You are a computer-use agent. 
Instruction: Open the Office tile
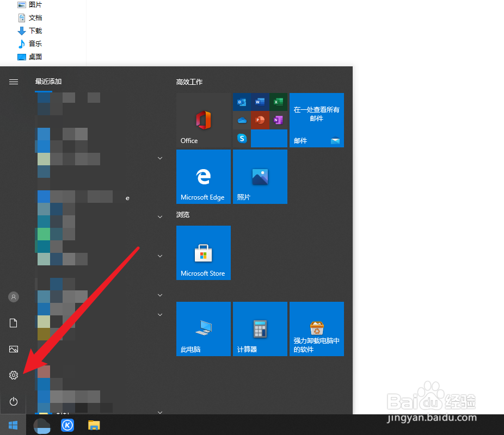tap(204, 120)
